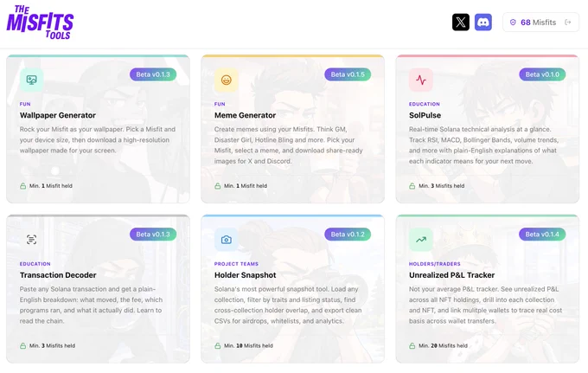Image resolution: width=588 pixels, height=373 pixels.
Task: Click the SolPulse heartbeat icon
Action: (421, 80)
